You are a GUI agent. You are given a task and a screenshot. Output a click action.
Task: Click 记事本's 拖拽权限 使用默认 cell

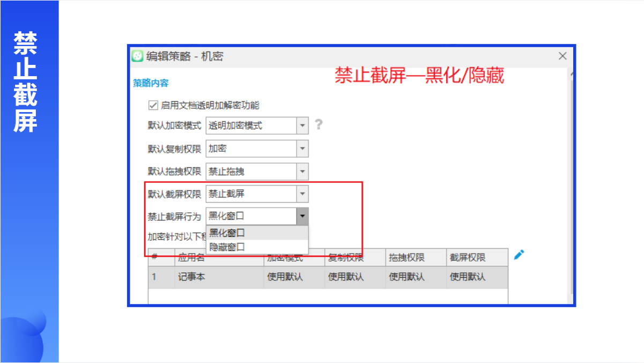coord(406,277)
